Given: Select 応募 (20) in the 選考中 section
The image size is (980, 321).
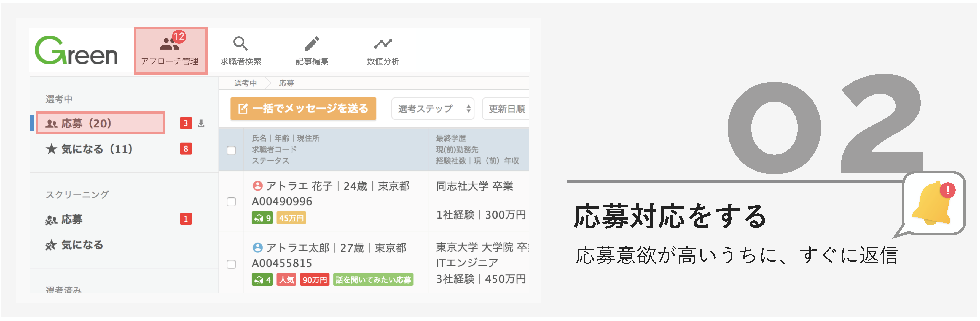Looking at the screenshot, I should [x=100, y=123].
